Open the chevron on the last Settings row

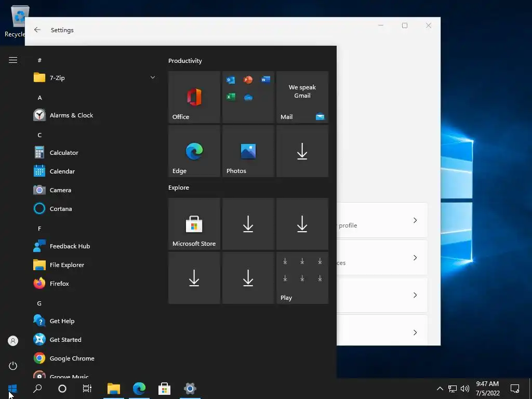click(x=415, y=332)
